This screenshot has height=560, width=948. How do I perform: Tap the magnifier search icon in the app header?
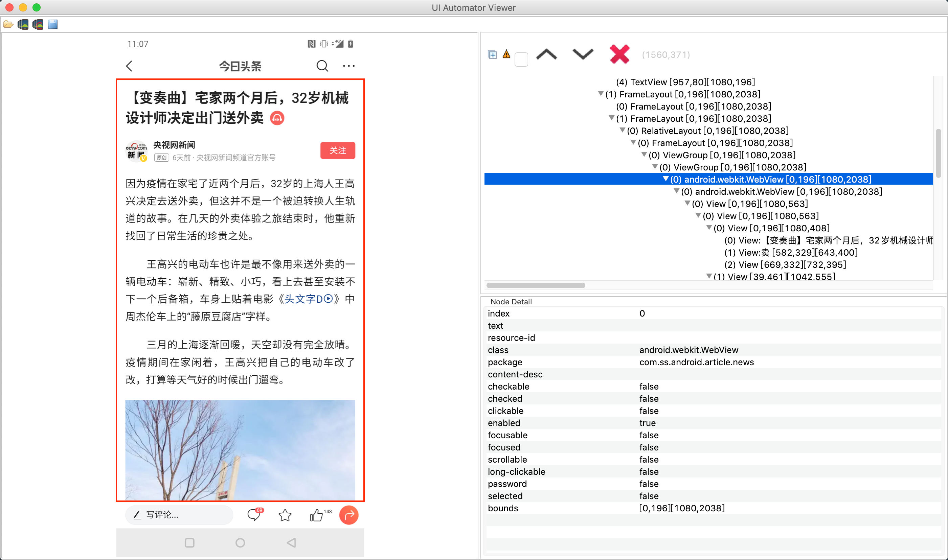322,66
